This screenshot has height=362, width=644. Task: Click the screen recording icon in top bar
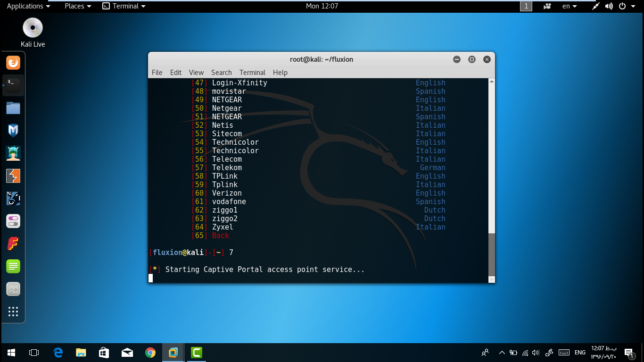547,6
